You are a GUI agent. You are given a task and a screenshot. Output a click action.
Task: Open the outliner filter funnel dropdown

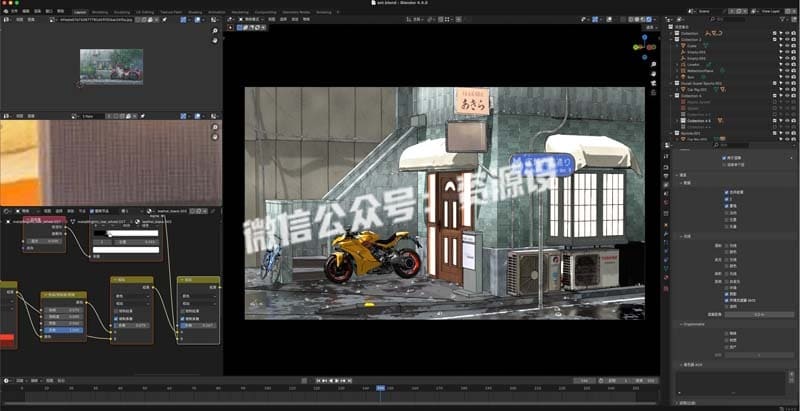point(783,19)
